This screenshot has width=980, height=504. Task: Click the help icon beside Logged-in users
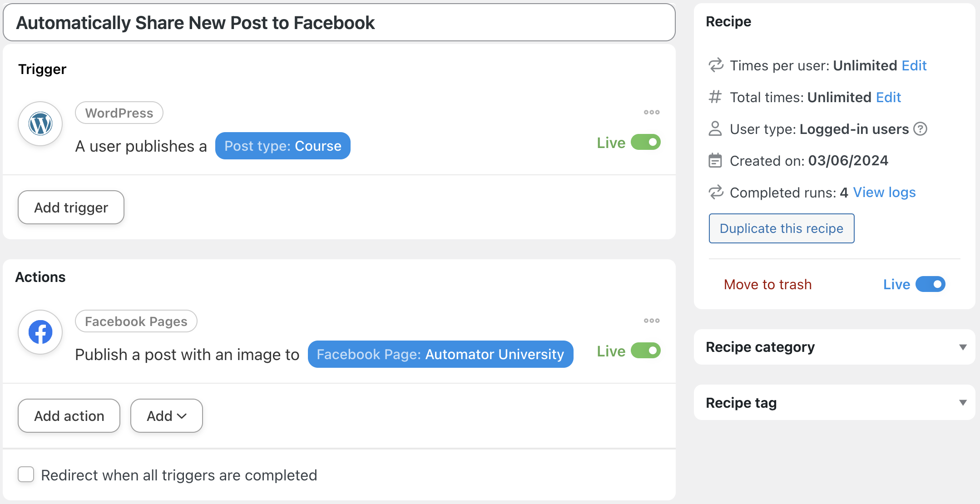[920, 129]
